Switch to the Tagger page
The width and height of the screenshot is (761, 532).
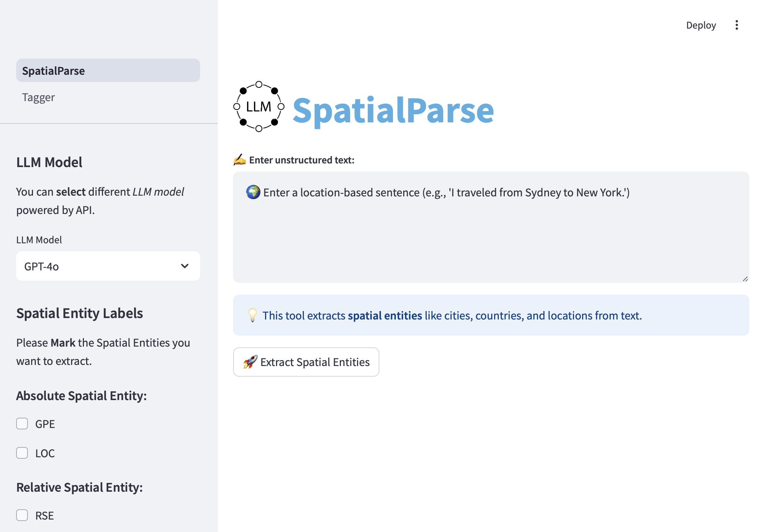38,97
